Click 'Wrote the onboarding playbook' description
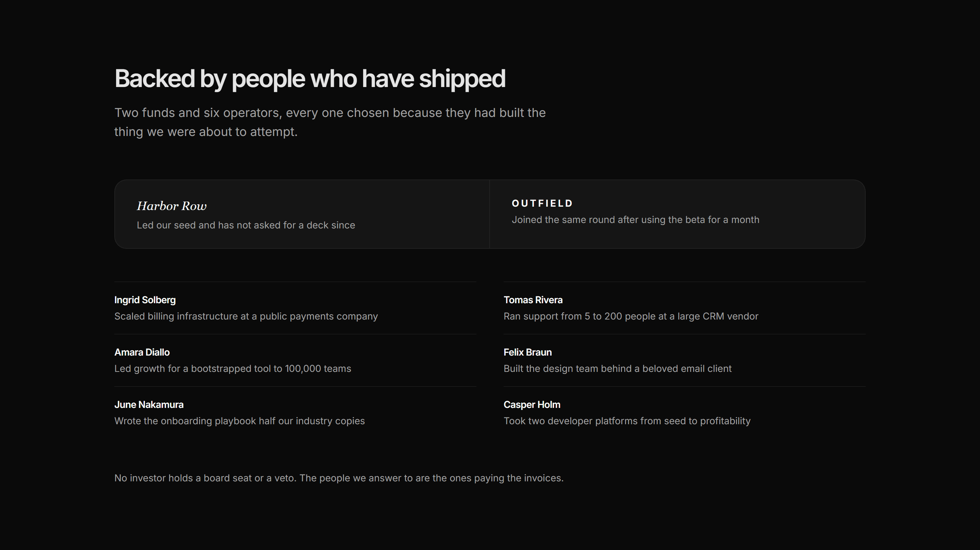The height and width of the screenshot is (550, 980). click(240, 421)
